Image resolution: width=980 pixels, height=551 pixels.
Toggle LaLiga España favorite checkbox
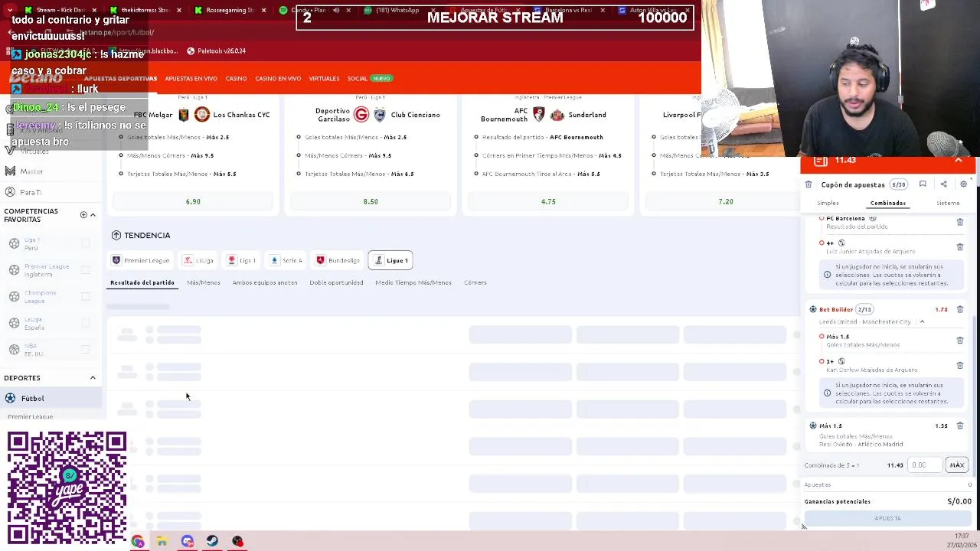click(86, 323)
